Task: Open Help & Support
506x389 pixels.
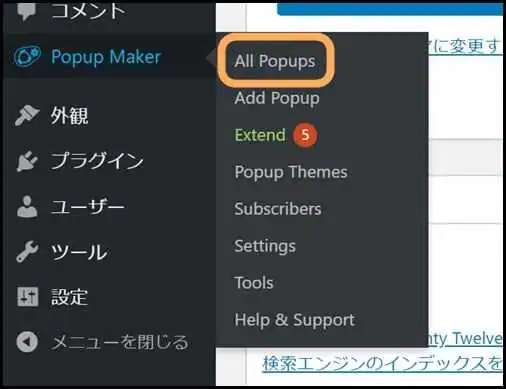Action: [x=294, y=320]
